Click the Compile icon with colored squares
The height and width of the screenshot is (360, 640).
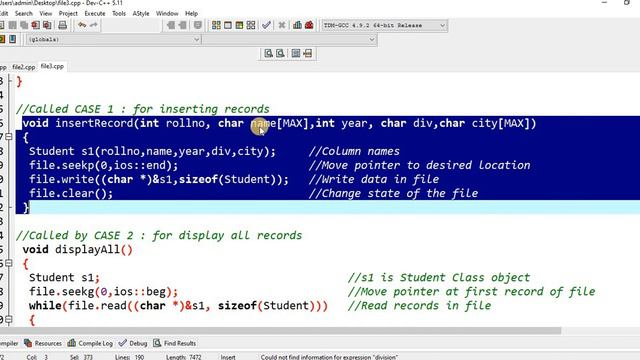click(x=216, y=25)
